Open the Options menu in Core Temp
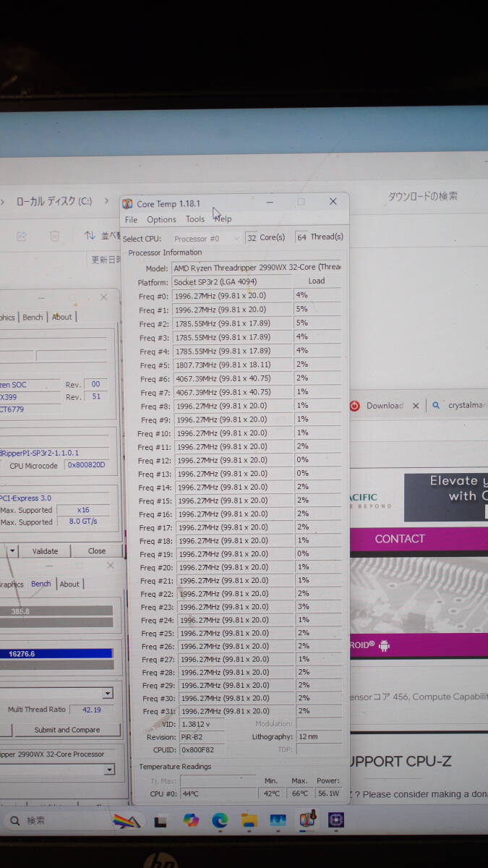Screen dimensions: 488x868 click(x=161, y=219)
